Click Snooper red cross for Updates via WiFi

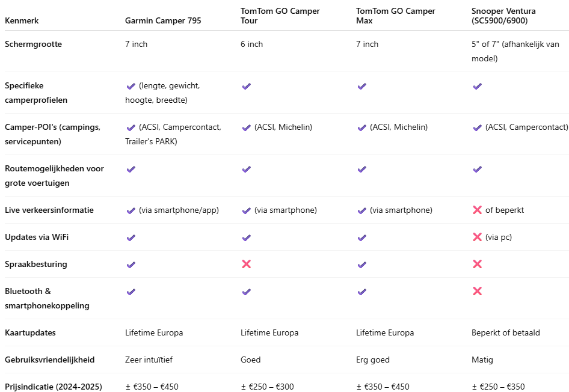tap(477, 237)
